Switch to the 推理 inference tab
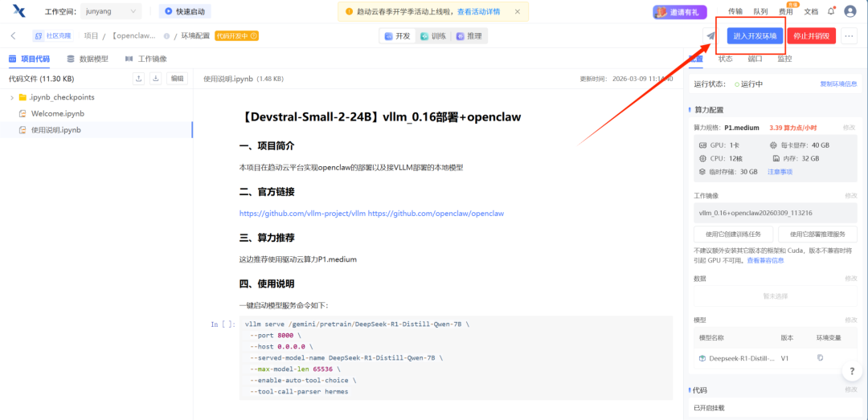The height and width of the screenshot is (420, 868). [x=469, y=36]
